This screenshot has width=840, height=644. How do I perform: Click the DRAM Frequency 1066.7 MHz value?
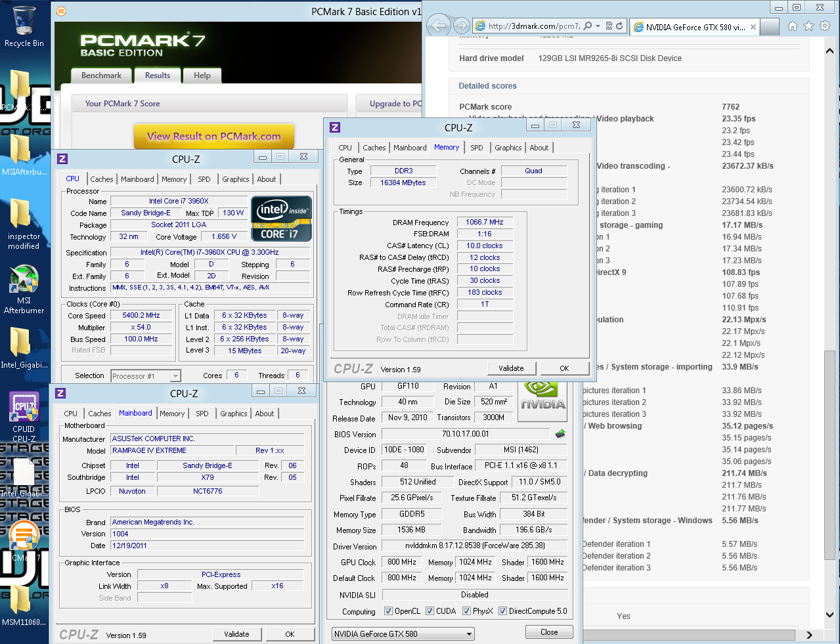click(x=485, y=223)
